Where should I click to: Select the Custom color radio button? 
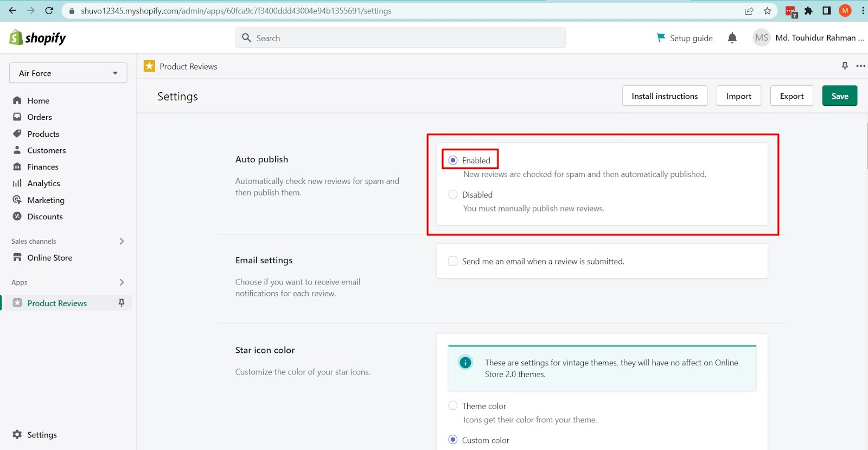coord(453,440)
